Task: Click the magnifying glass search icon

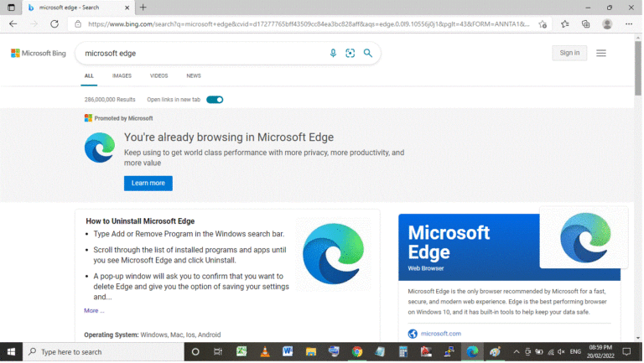Action: click(368, 53)
